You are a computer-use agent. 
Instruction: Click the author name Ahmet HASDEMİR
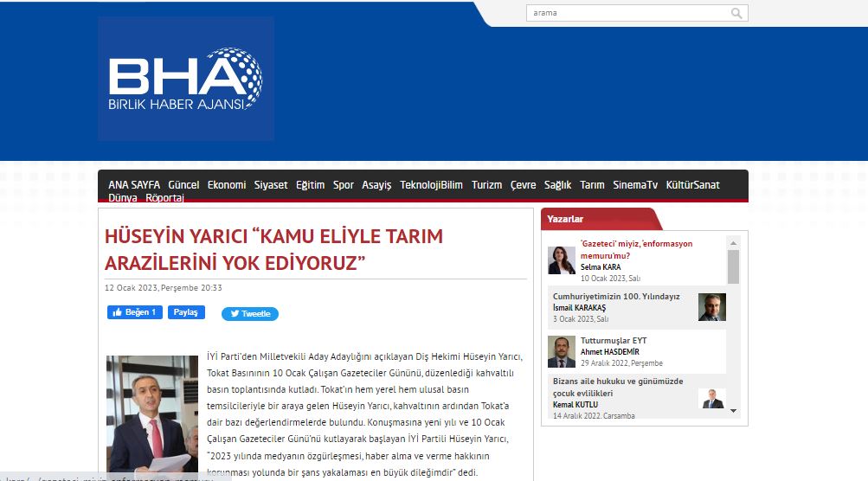point(609,352)
